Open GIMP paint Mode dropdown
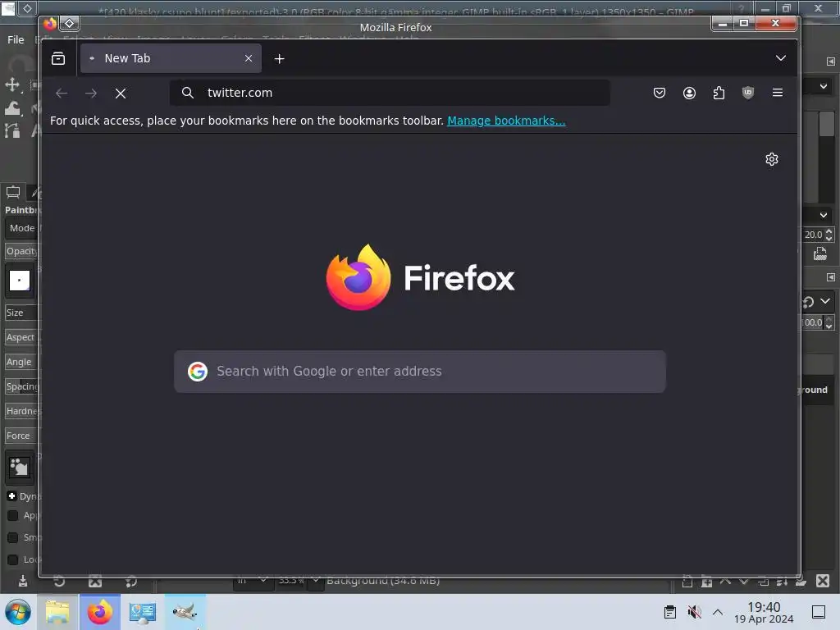840x630 pixels. click(22, 228)
